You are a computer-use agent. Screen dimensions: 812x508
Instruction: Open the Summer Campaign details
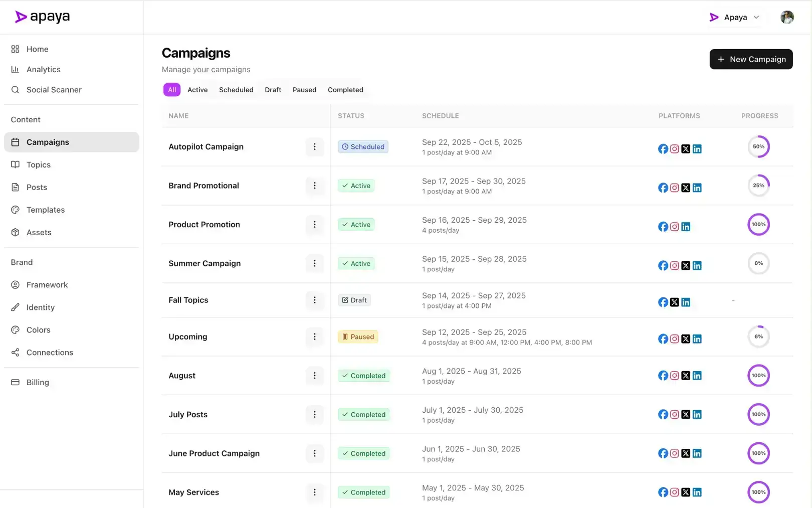point(205,263)
